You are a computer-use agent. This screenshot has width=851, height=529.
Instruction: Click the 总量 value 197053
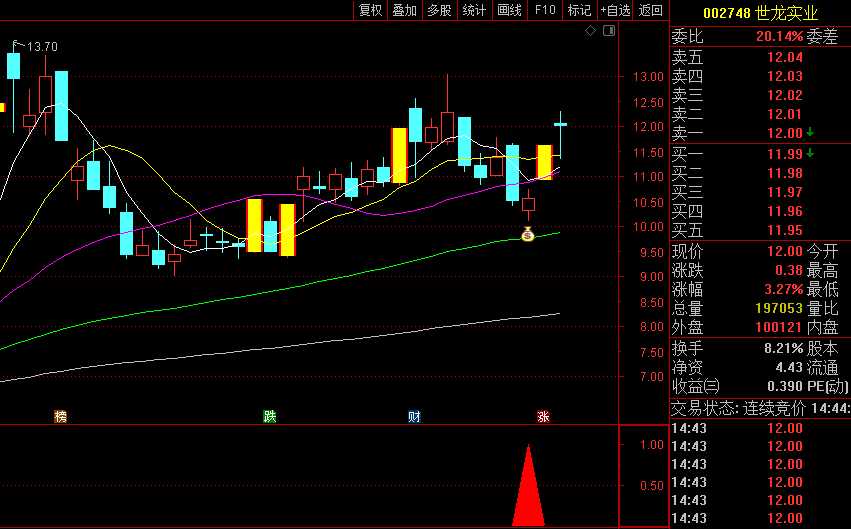point(779,309)
